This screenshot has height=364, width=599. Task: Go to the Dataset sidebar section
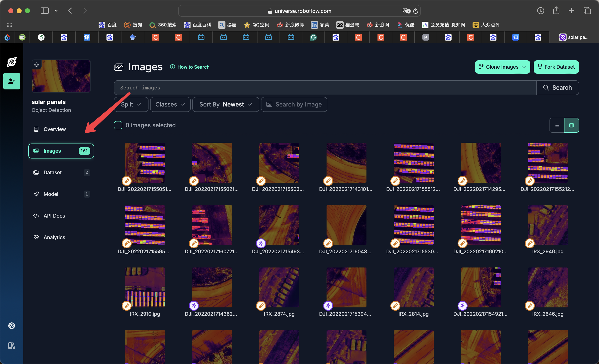tap(52, 172)
